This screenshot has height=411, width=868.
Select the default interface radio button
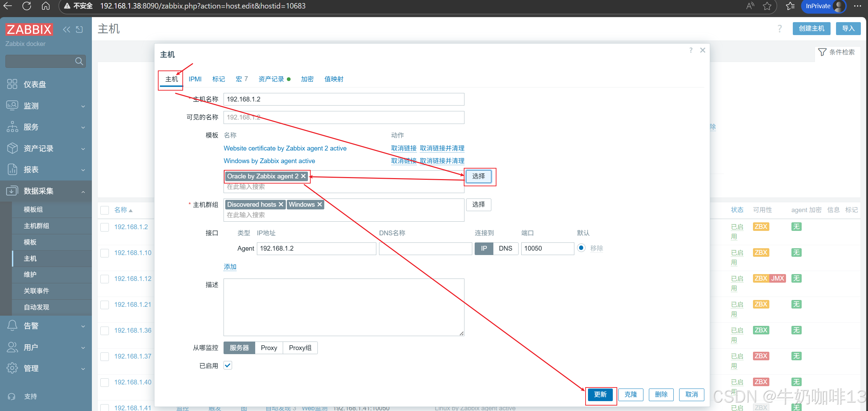(581, 248)
